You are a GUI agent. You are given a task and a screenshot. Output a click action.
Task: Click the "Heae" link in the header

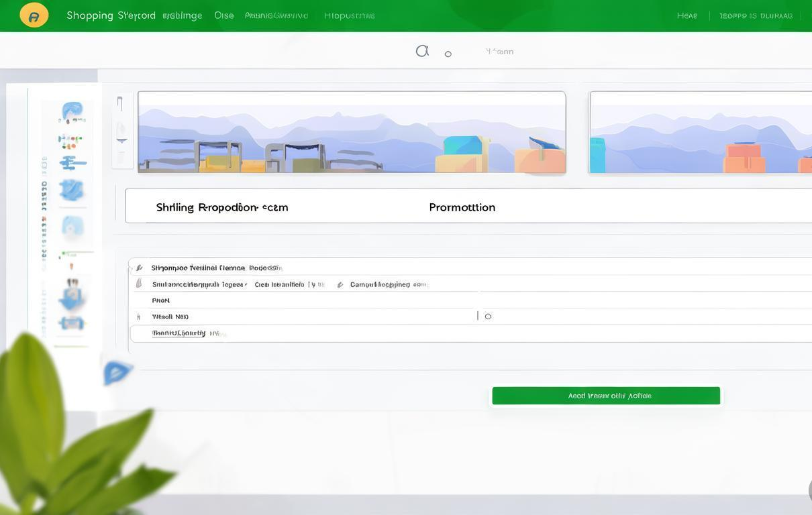tap(687, 15)
